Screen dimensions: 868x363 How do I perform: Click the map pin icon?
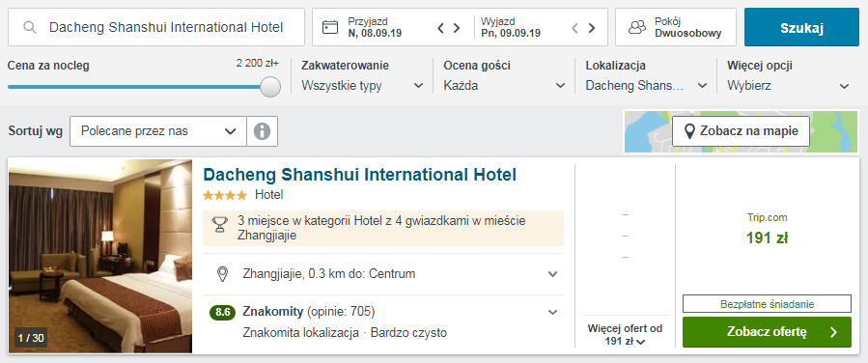point(689,131)
